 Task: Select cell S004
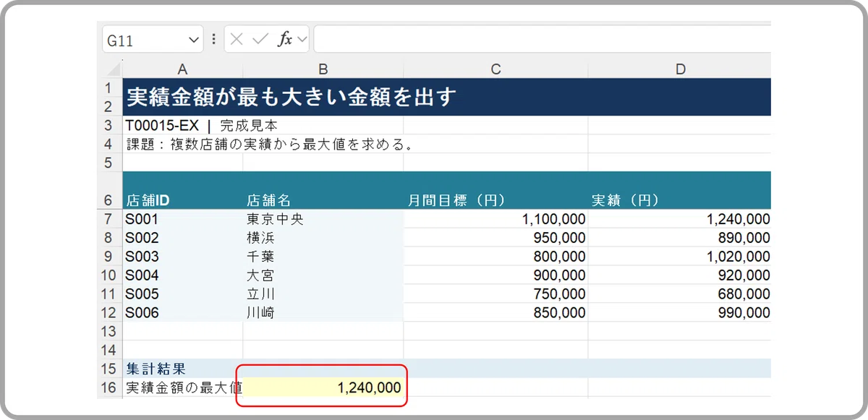[x=182, y=275]
